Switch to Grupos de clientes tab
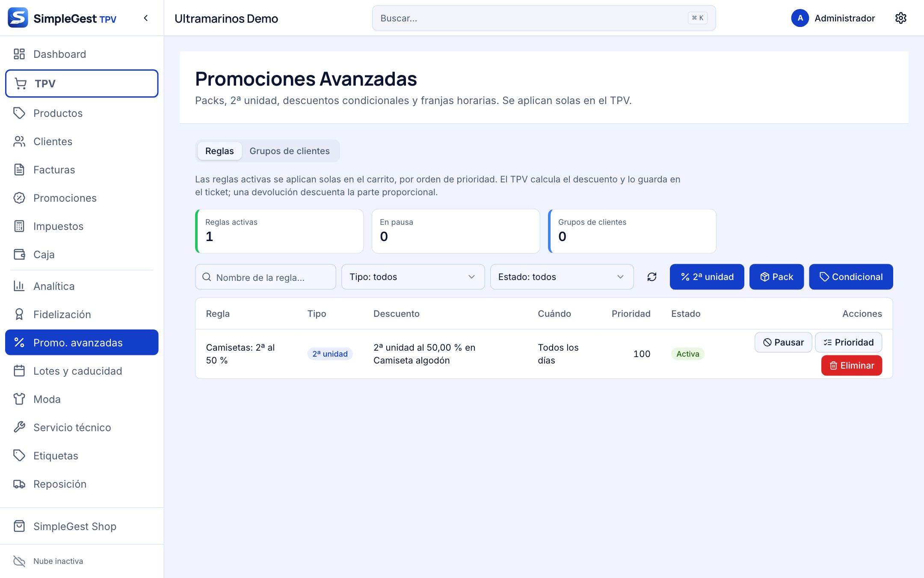 (290, 151)
